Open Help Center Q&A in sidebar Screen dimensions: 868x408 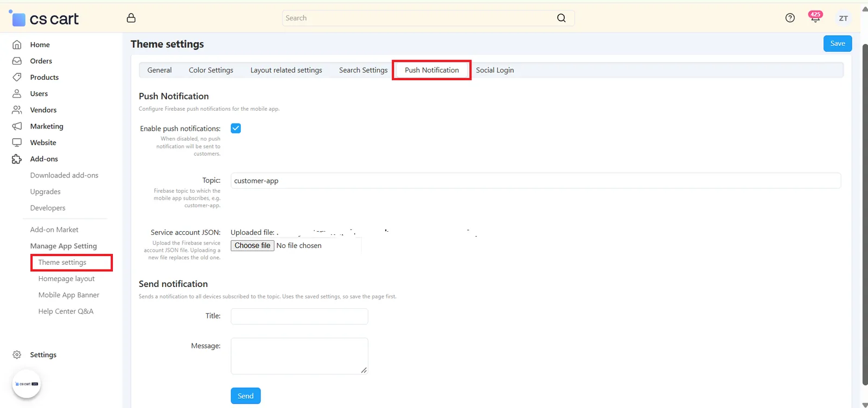(x=66, y=311)
